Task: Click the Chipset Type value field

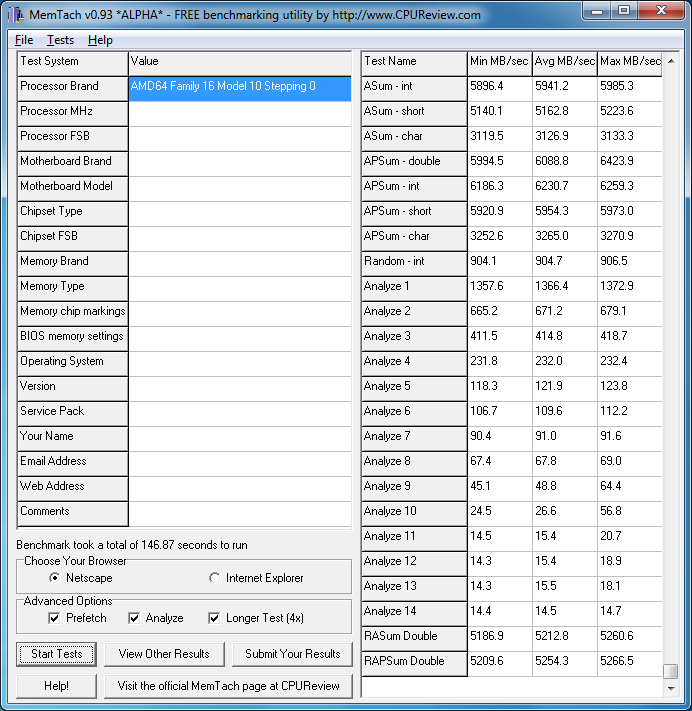Action: pos(240,214)
